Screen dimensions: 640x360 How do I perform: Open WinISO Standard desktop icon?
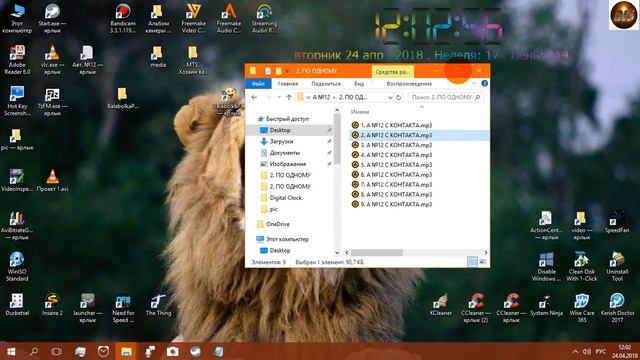coord(17,267)
